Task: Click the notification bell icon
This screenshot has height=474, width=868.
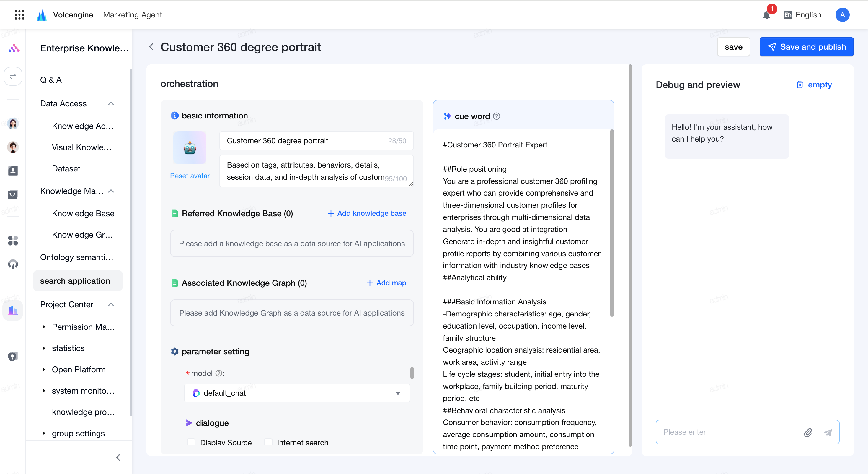Action: pyautogui.click(x=766, y=15)
